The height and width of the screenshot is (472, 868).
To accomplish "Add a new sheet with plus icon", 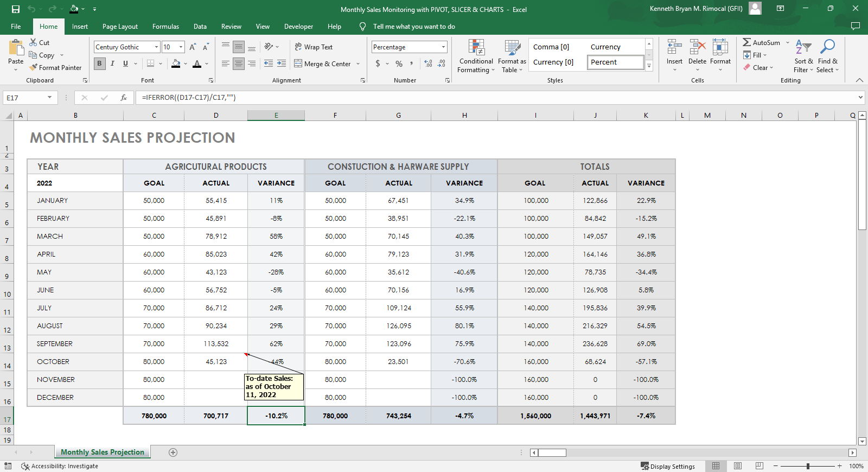I will pyautogui.click(x=173, y=452).
